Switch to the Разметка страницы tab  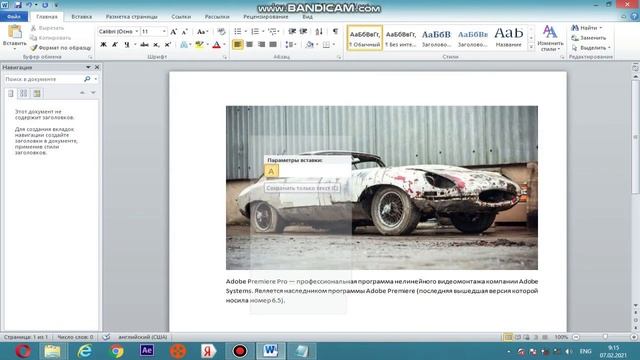click(x=131, y=17)
